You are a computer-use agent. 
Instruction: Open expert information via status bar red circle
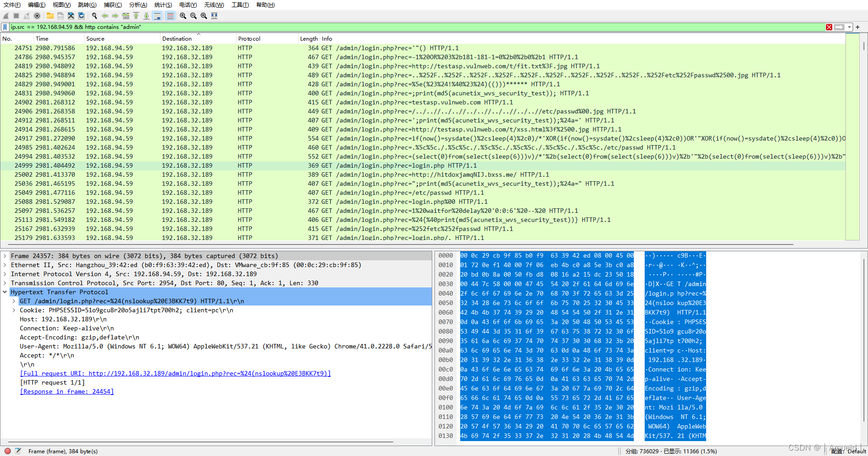(8, 451)
